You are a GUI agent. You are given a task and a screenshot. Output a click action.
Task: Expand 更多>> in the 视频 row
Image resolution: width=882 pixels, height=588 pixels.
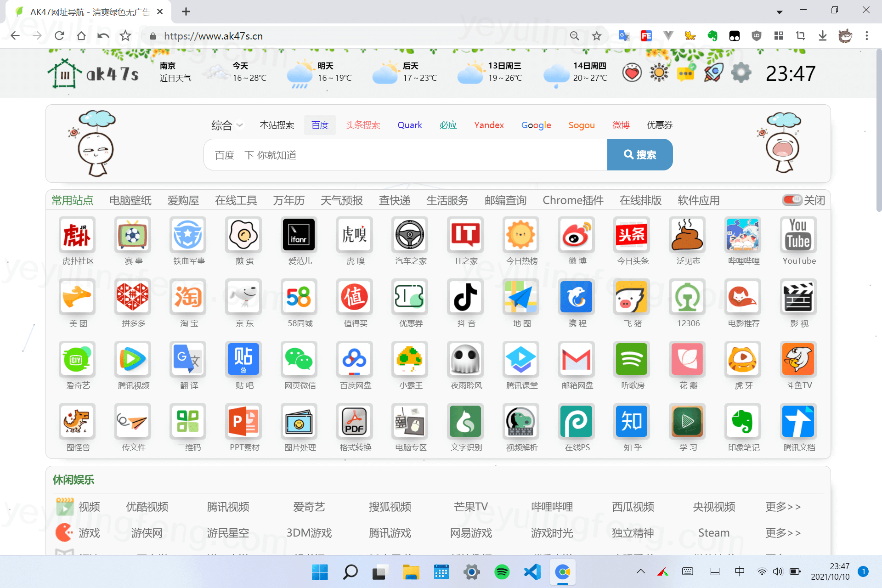(x=783, y=507)
